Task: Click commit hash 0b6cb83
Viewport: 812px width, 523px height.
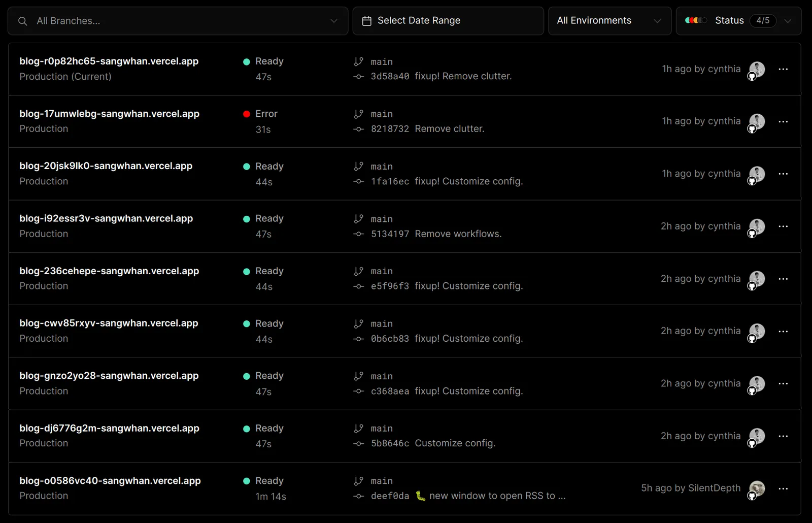Action: [x=390, y=339]
